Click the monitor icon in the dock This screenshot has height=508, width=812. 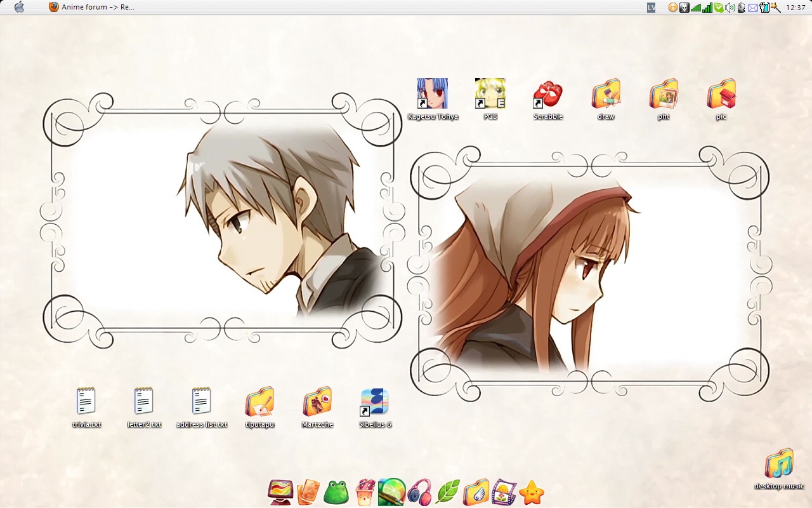click(281, 492)
